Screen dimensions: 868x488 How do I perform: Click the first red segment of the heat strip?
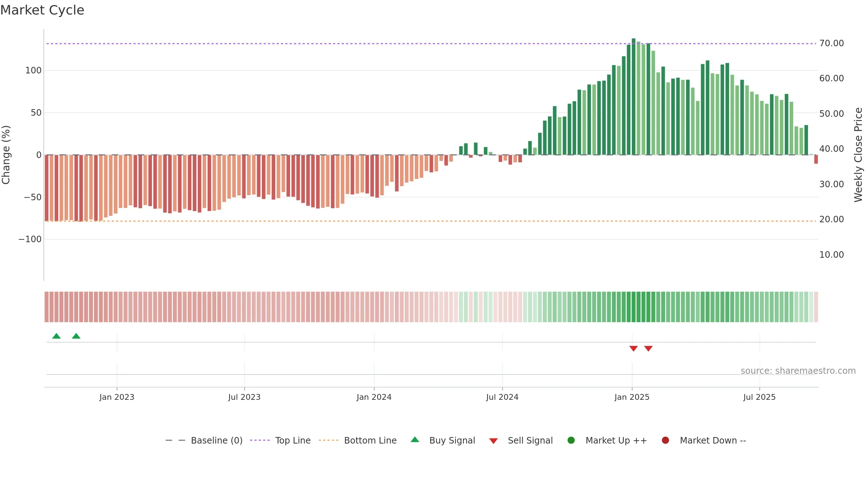click(47, 307)
